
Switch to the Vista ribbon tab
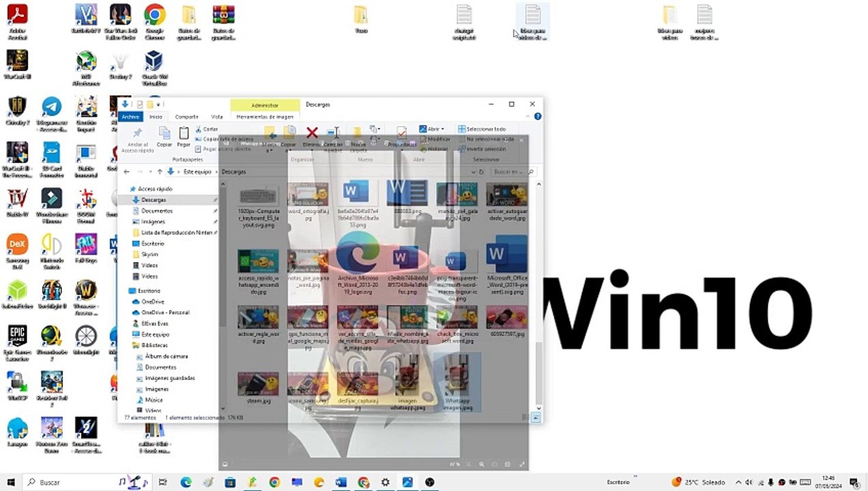click(x=217, y=117)
